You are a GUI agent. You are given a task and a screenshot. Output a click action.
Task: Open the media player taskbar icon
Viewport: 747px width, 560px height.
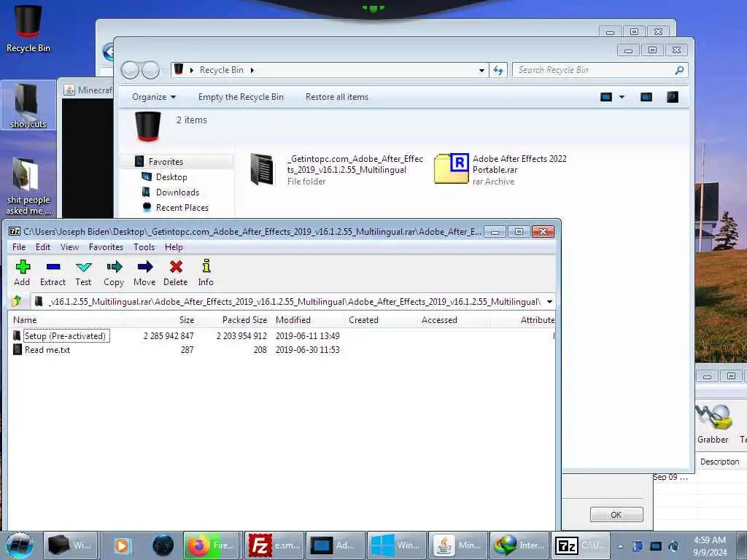122,545
